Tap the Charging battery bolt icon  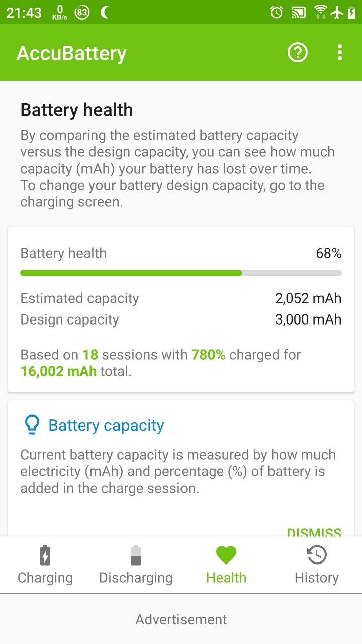45,555
